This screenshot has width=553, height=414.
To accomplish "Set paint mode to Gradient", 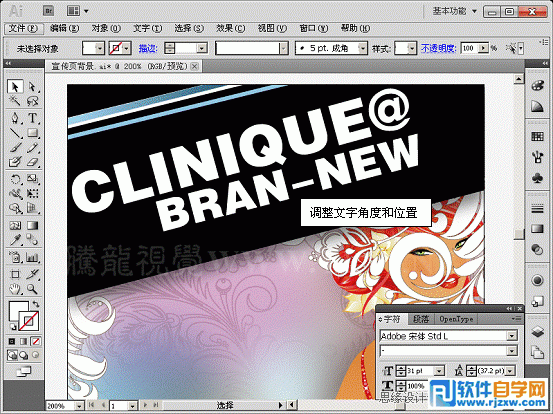I will [x=24, y=341].
